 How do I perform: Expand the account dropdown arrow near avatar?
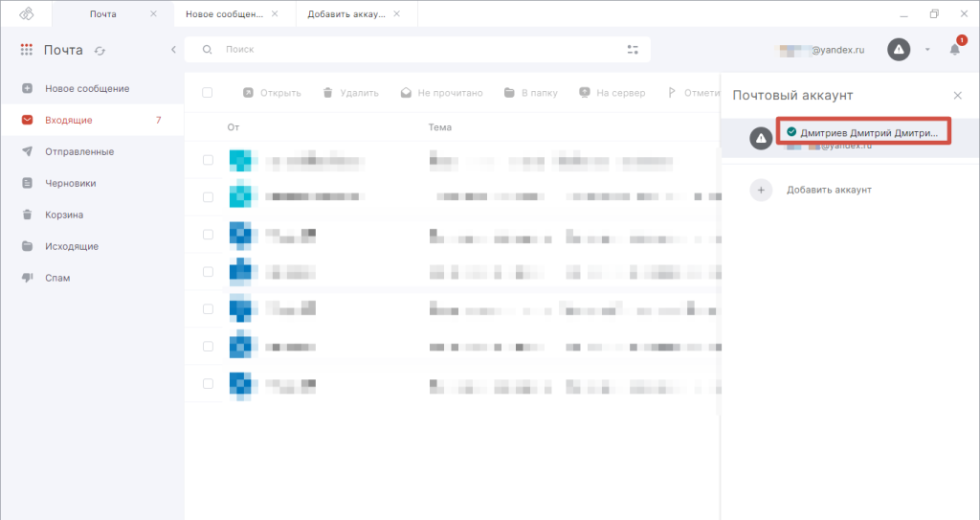[927, 50]
